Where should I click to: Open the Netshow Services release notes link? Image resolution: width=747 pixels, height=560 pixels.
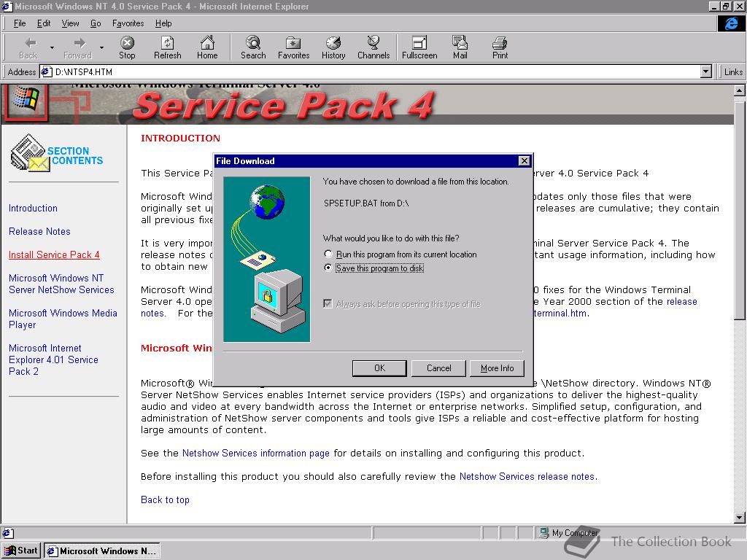527,476
